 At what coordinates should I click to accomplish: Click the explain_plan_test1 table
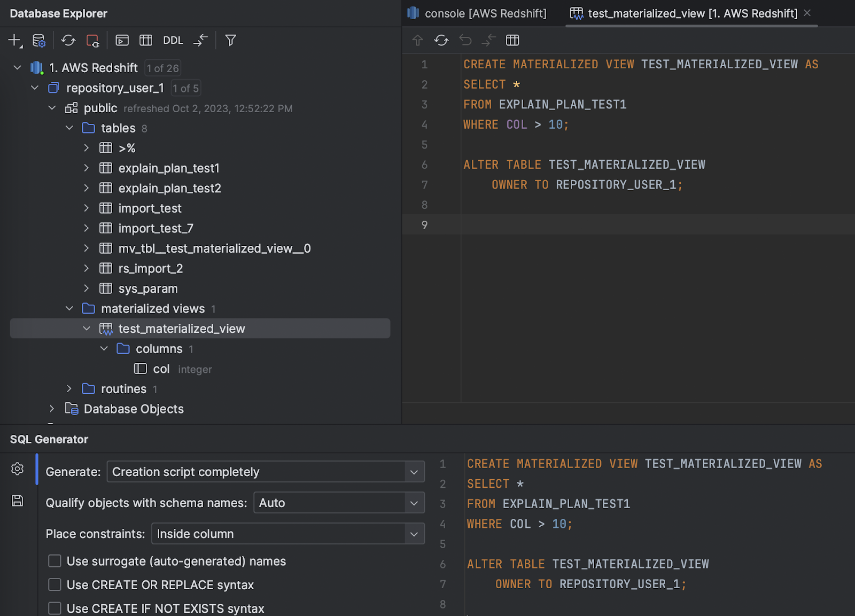[x=169, y=168]
